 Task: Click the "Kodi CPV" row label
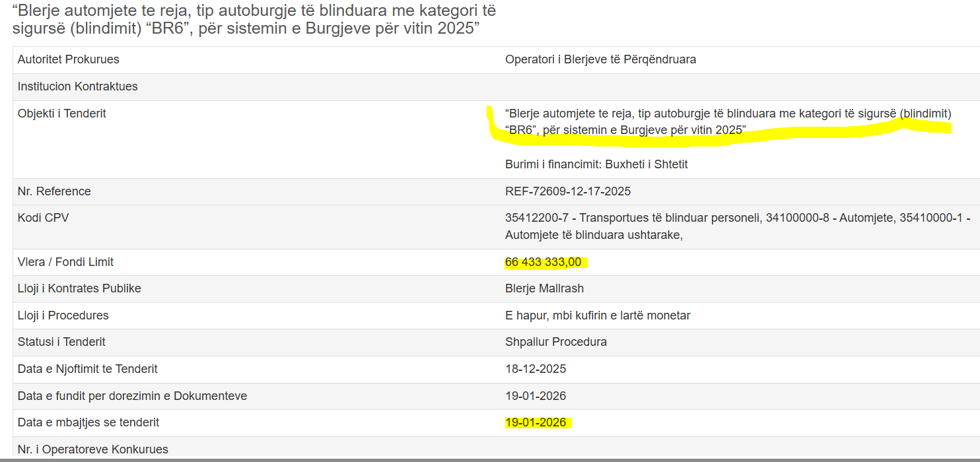43,218
